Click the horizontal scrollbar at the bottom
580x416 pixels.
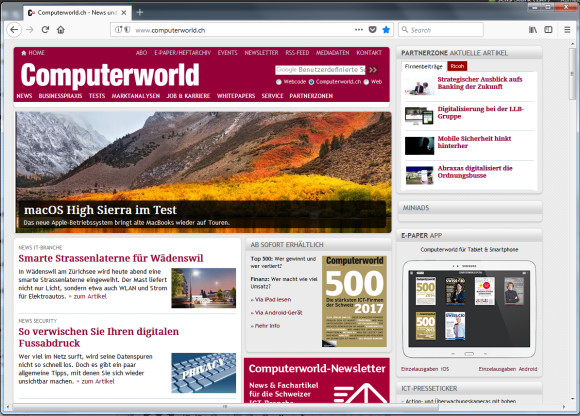pyautogui.click(x=225, y=407)
